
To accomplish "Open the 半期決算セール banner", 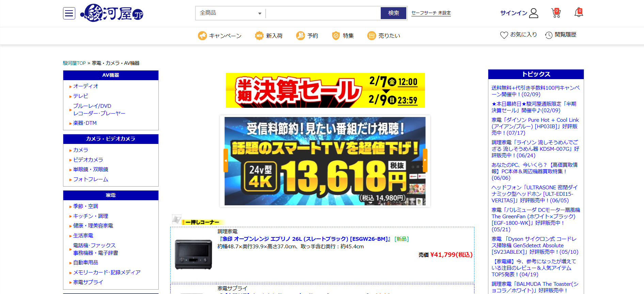I will [325, 90].
